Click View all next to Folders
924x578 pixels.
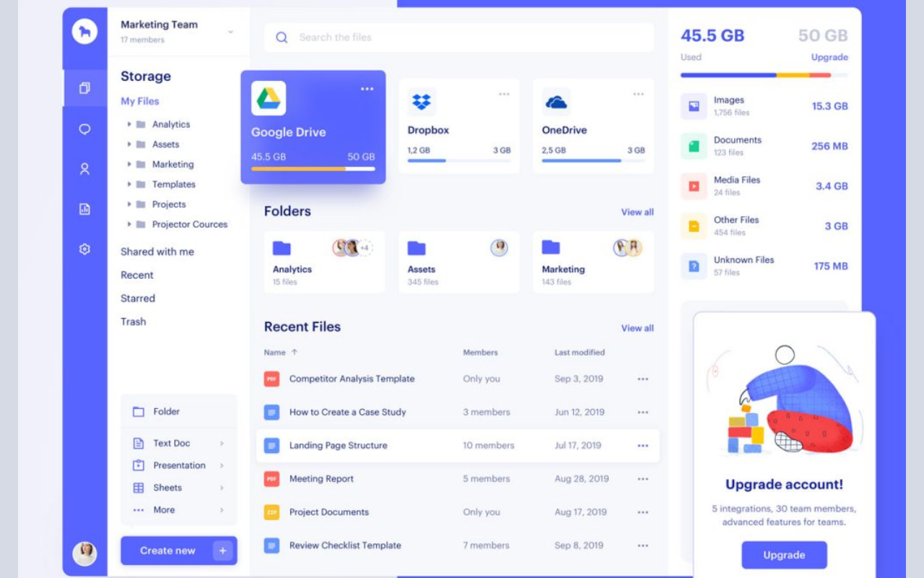(x=637, y=212)
